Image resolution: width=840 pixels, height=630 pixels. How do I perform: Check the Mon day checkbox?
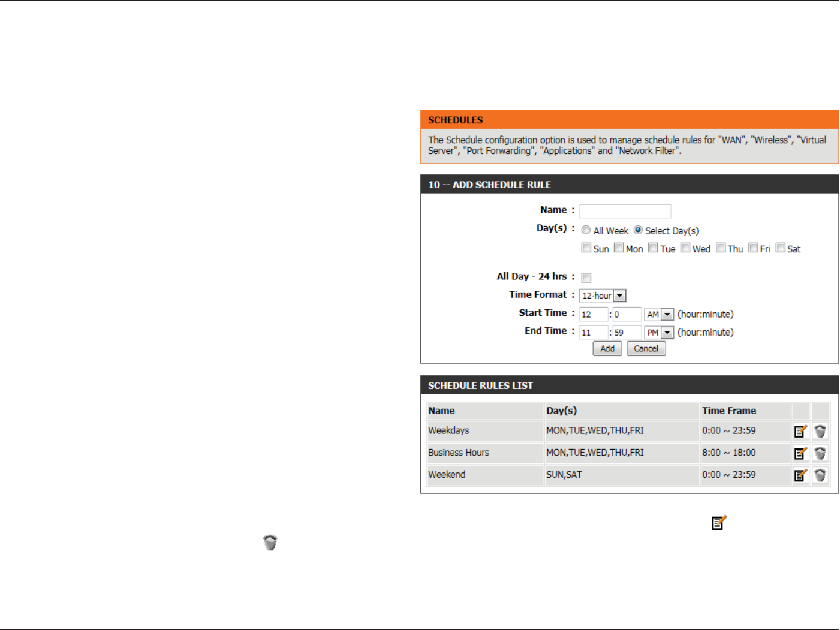click(619, 248)
